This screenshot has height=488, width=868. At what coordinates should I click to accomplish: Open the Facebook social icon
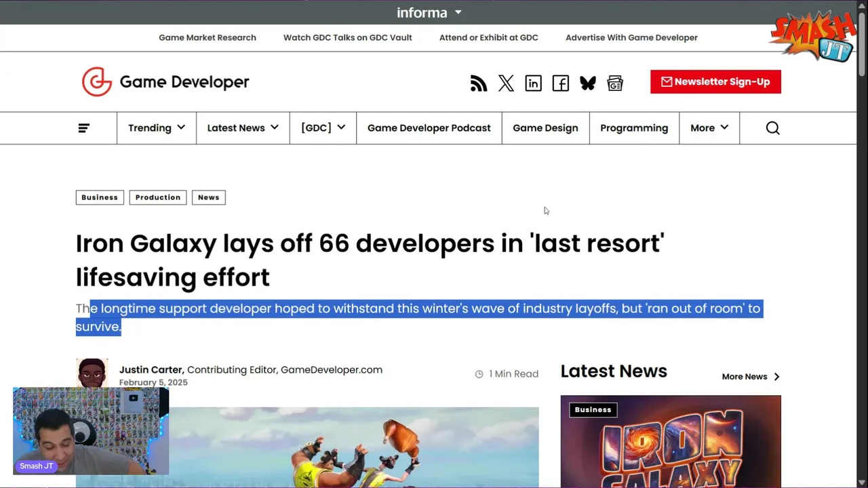point(560,83)
